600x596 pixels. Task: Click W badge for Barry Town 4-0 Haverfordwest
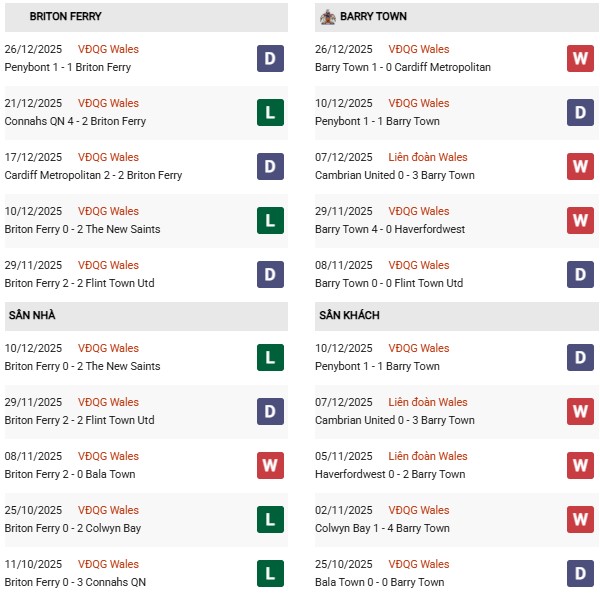coord(580,220)
